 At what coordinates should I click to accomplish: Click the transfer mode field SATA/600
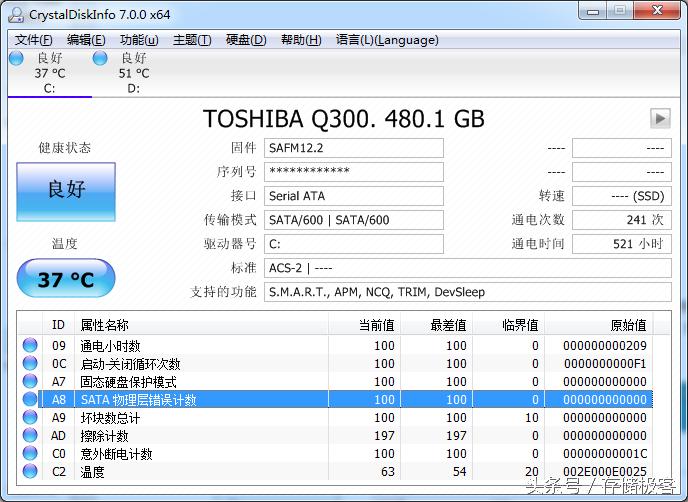click(354, 220)
